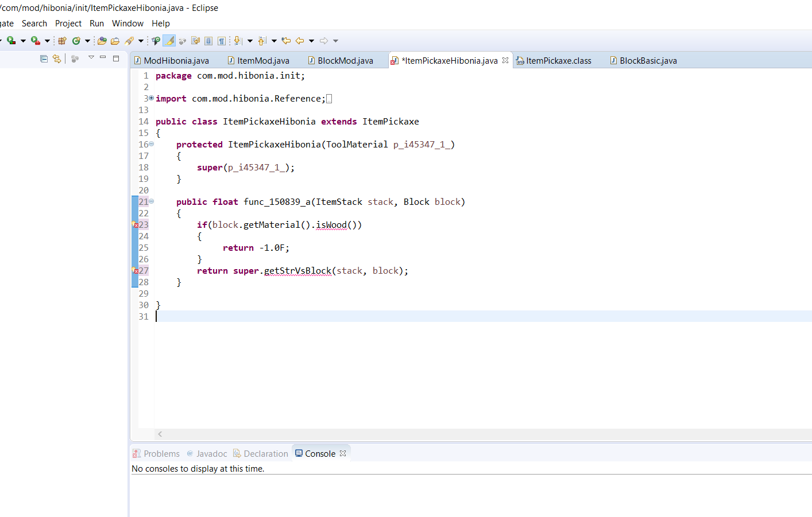Click the Toggle Breadcrumb icon
This screenshot has height=517, width=812.
coord(156,41)
